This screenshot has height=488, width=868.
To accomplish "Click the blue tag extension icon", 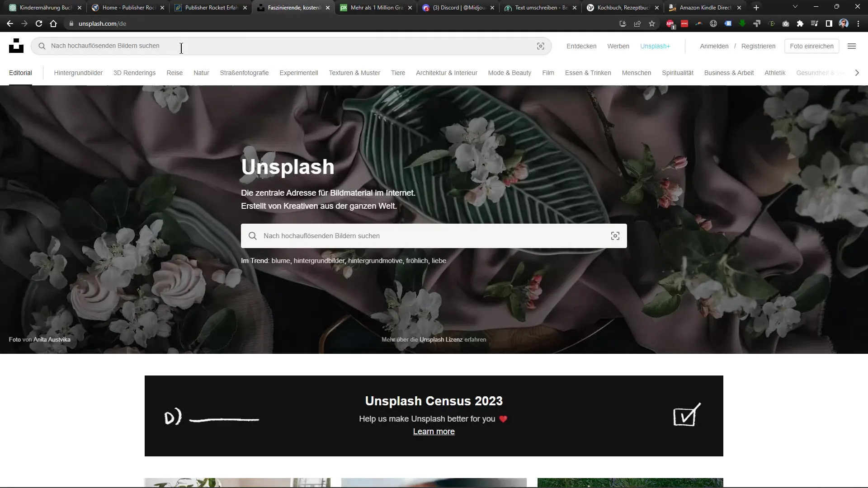I will (728, 23).
